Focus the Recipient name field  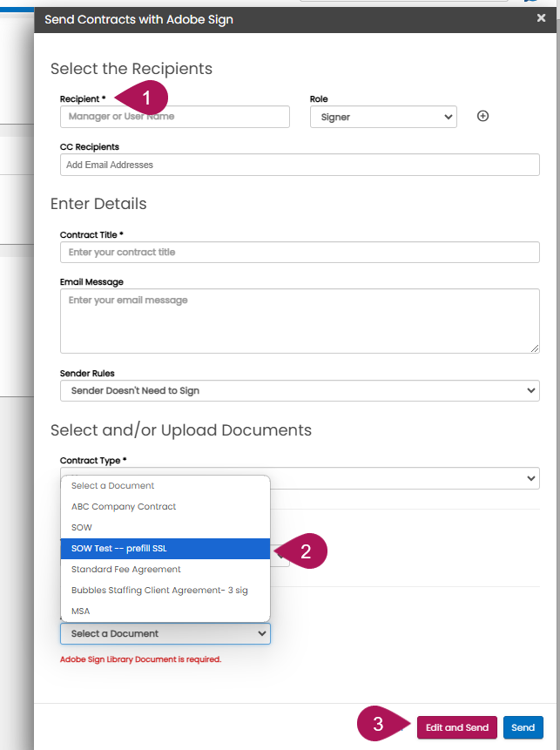click(x=174, y=117)
